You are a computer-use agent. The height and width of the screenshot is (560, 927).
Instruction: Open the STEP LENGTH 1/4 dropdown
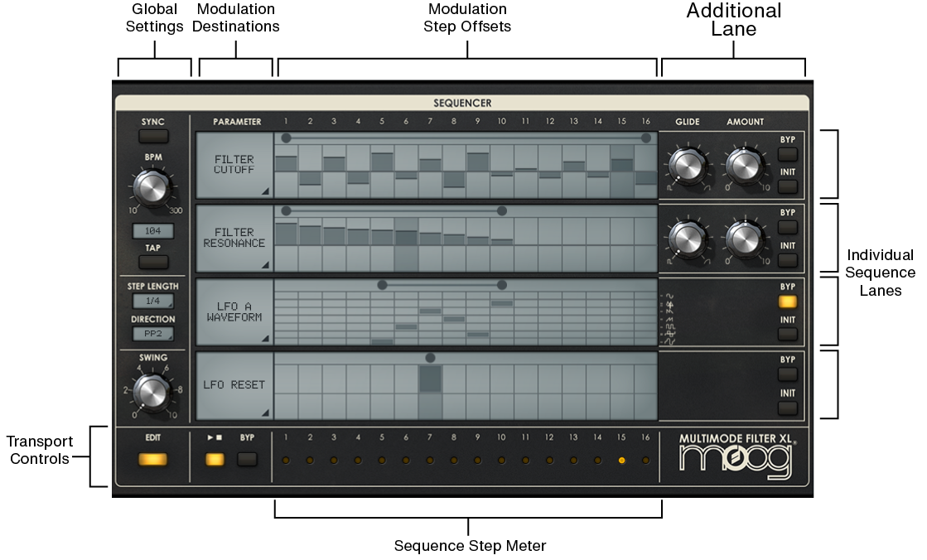coord(152,301)
